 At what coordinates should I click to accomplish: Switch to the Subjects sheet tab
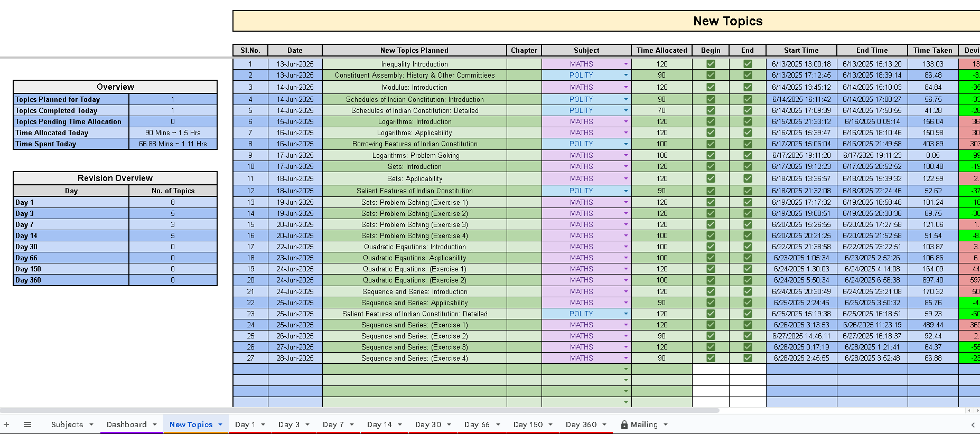(67, 424)
